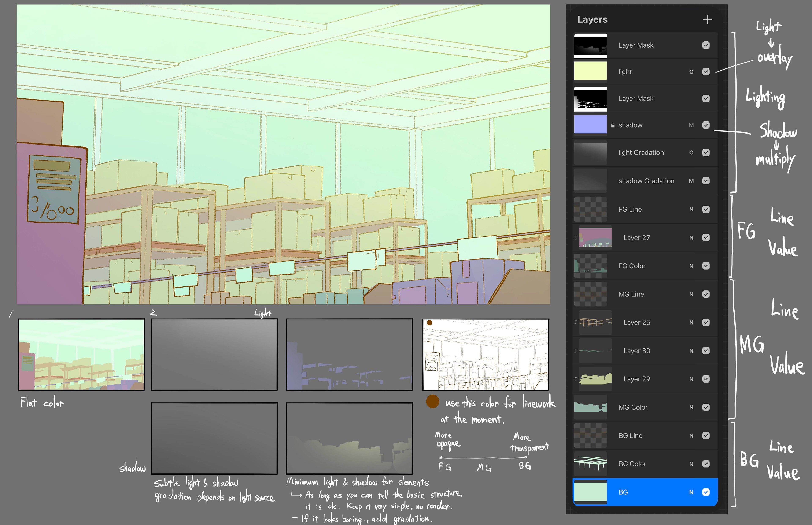
Task: Open blend mode N on BG layer
Action: [691, 492]
